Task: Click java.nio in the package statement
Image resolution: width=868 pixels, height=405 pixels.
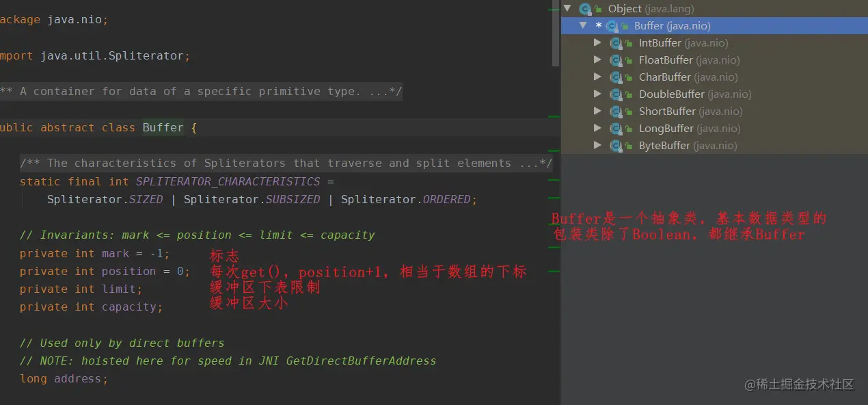Action: tap(74, 20)
